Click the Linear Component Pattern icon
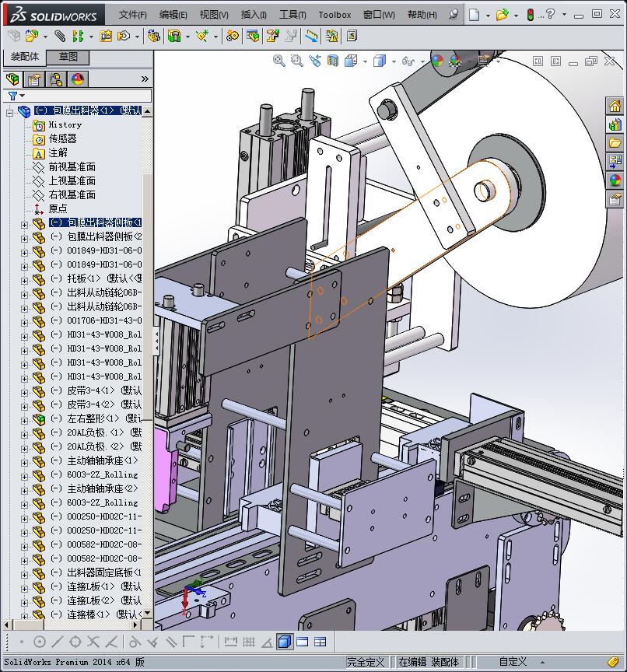The width and height of the screenshot is (627, 672). (x=78, y=36)
